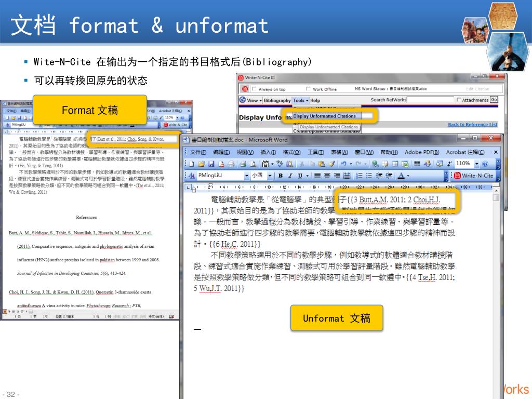
Task: Click the Bulleted list icon
Action: [369, 176]
